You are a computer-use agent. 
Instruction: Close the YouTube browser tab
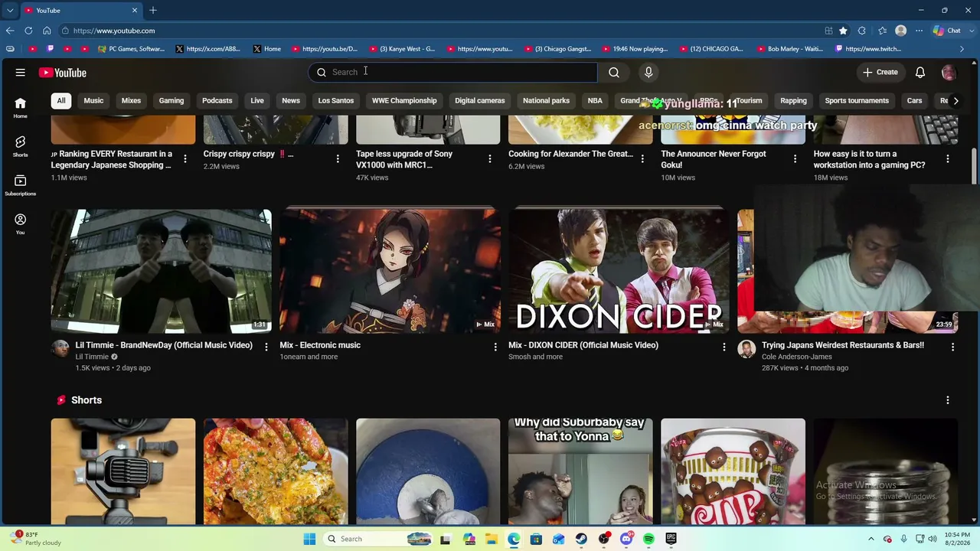coord(135,10)
